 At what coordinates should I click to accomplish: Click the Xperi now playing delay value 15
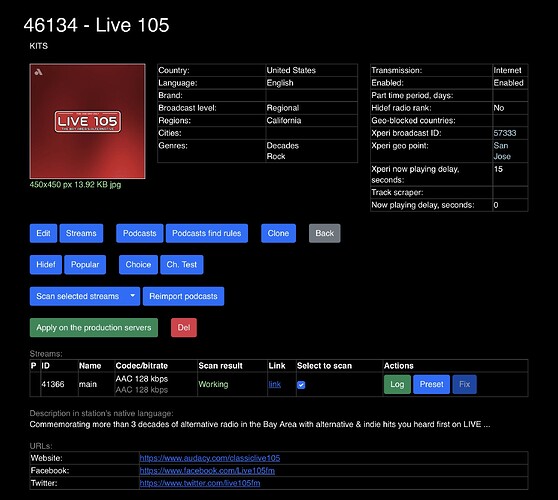point(498,169)
